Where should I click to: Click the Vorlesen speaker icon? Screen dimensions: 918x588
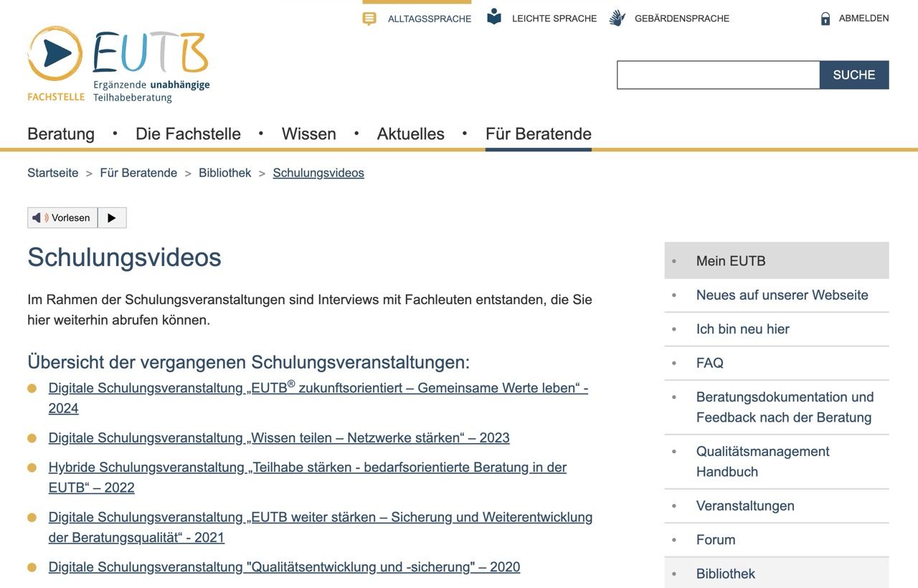click(x=40, y=218)
